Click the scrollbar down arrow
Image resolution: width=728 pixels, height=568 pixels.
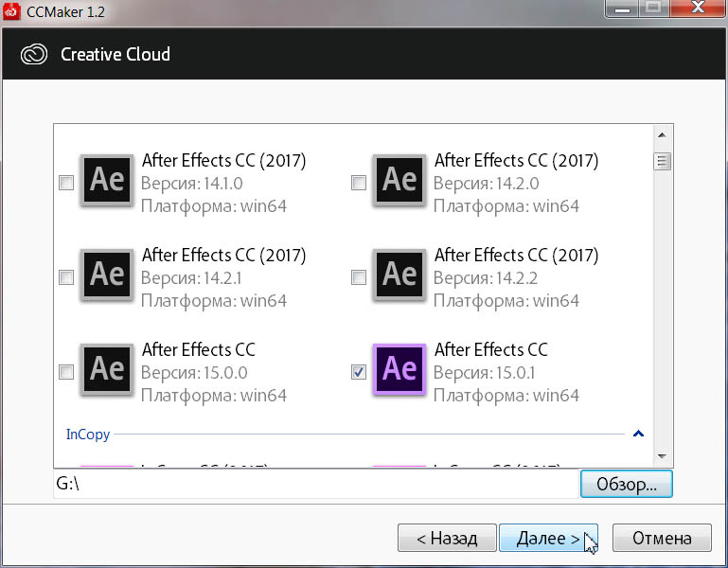tap(662, 456)
